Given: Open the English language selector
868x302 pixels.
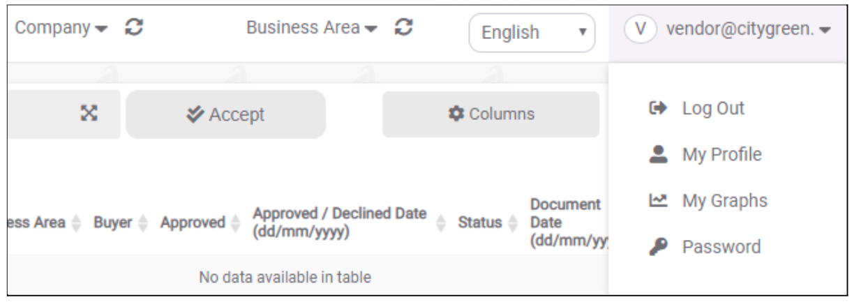Looking at the screenshot, I should coord(532,33).
